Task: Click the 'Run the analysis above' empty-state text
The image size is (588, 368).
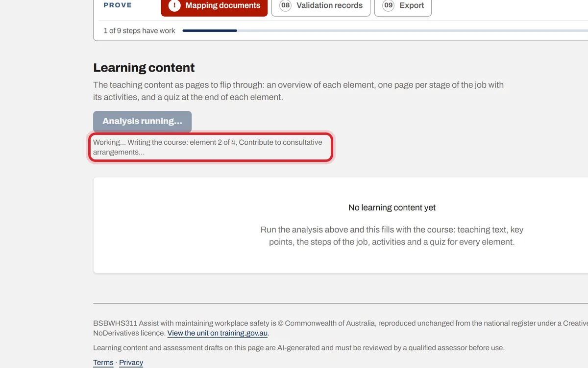Action: point(392,236)
